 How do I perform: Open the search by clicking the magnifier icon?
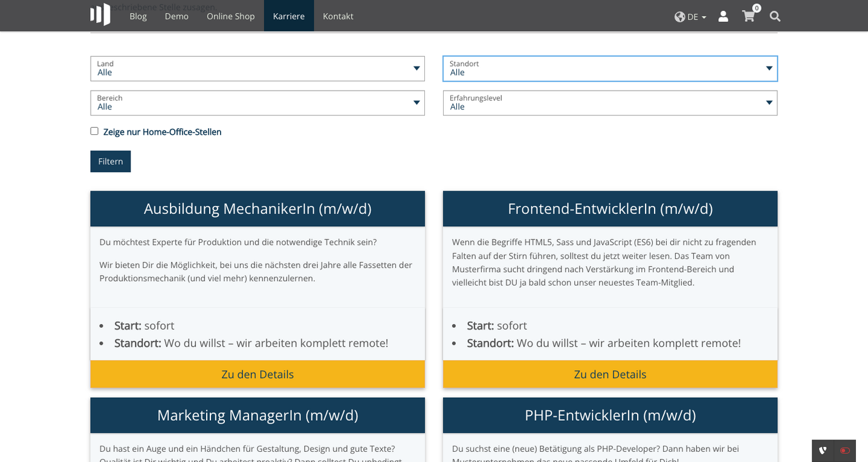click(x=774, y=16)
